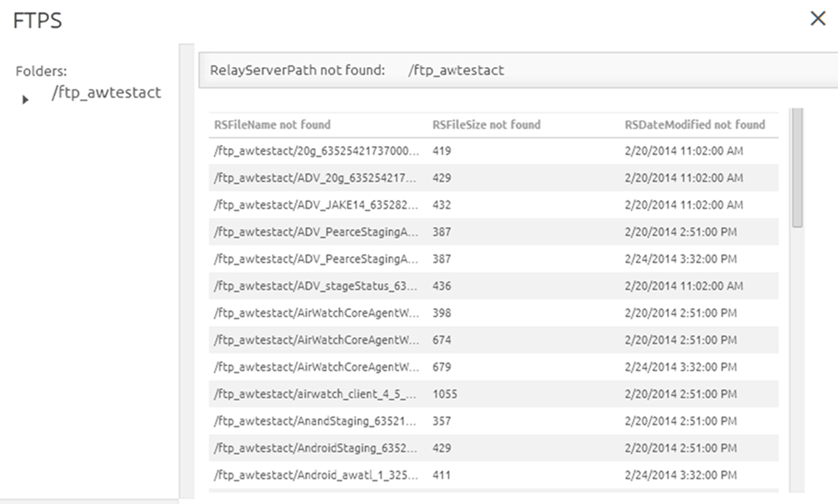Close the FTPS dialog with the X

click(x=818, y=18)
